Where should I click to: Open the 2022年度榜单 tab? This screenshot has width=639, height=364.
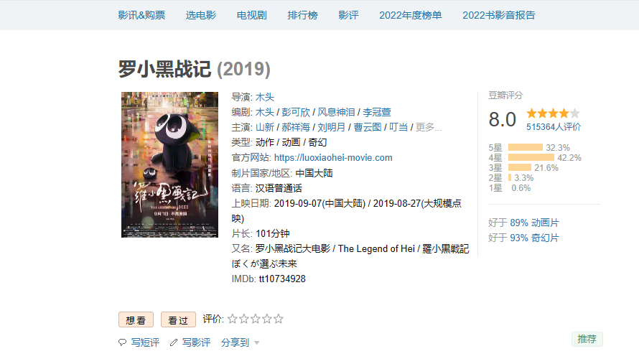[411, 15]
